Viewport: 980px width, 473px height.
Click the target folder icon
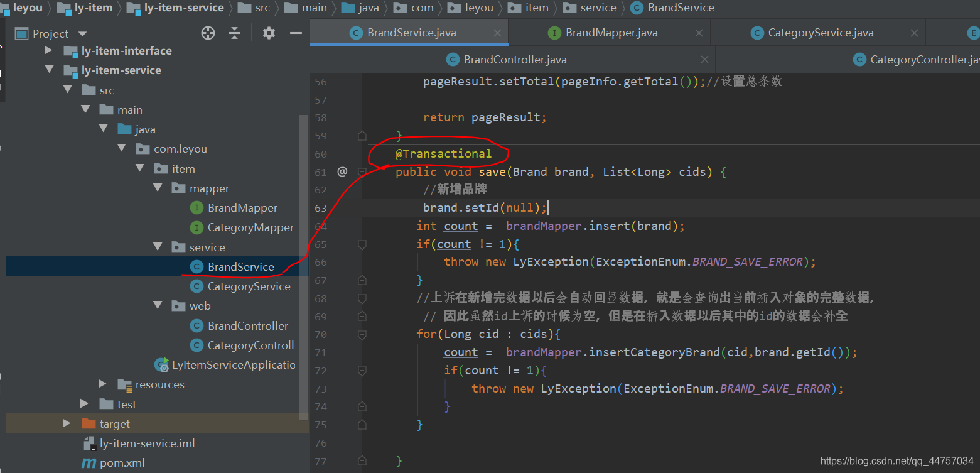coord(89,423)
